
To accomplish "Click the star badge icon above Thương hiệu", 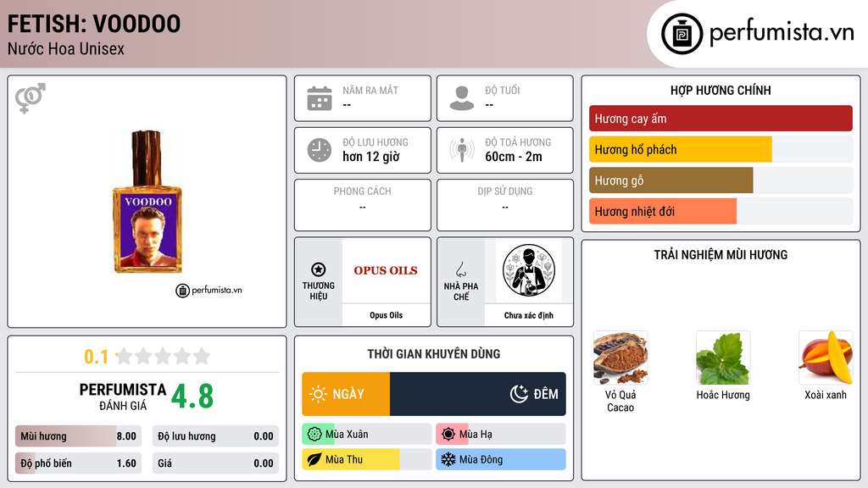I will [x=319, y=269].
